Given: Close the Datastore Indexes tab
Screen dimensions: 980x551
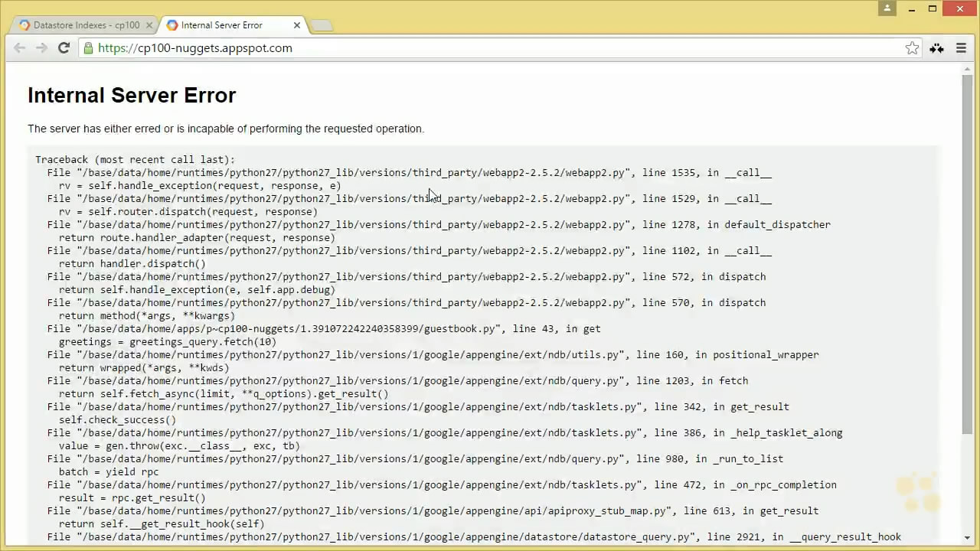Looking at the screenshot, I should (x=149, y=25).
